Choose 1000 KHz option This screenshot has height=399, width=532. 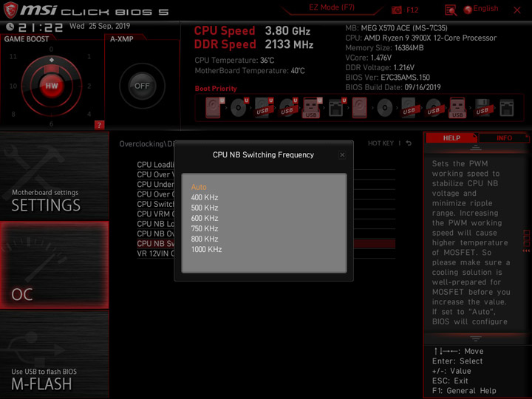206,250
